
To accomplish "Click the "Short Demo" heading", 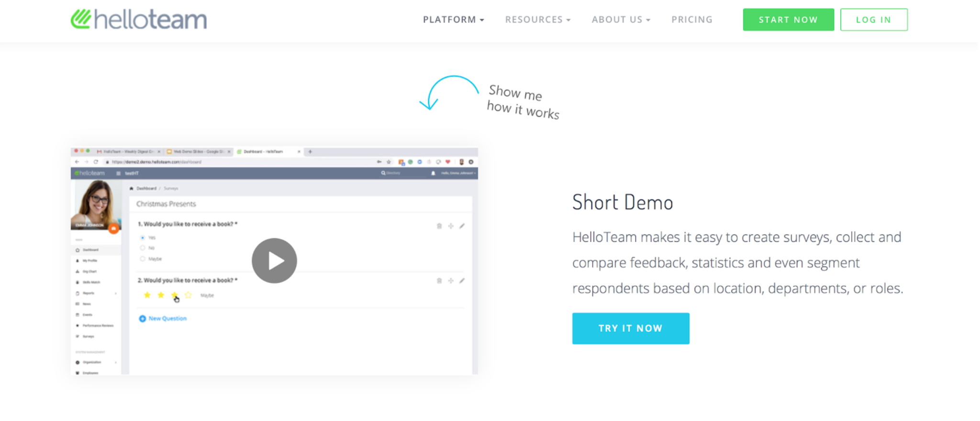I will (623, 202).
